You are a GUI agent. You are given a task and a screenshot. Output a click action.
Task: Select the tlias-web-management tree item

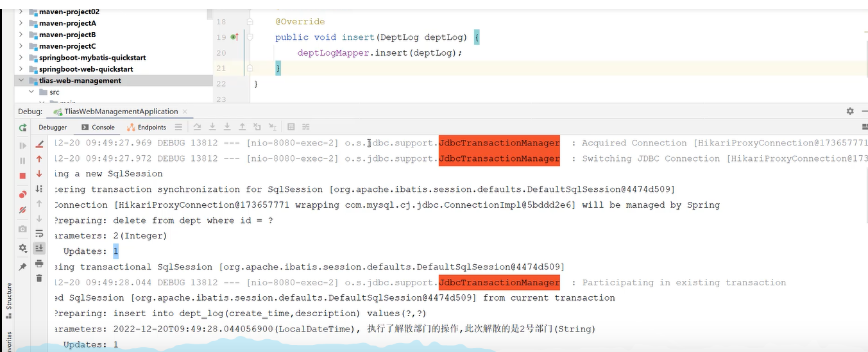coord(80,81)
